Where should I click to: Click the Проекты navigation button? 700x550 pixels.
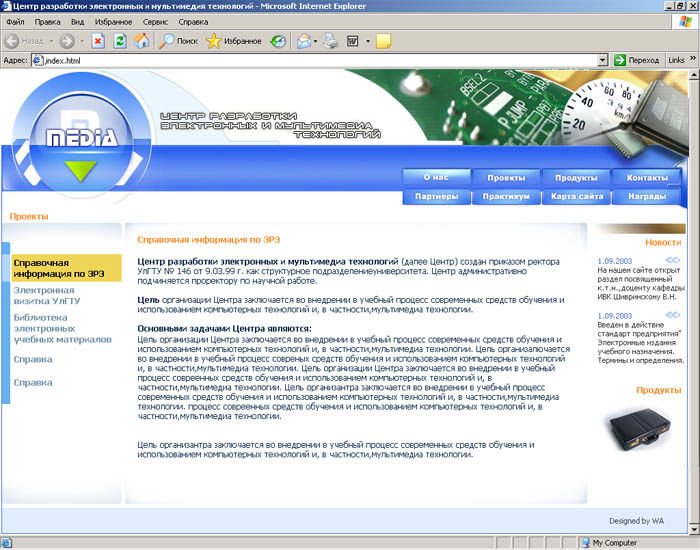506,178
